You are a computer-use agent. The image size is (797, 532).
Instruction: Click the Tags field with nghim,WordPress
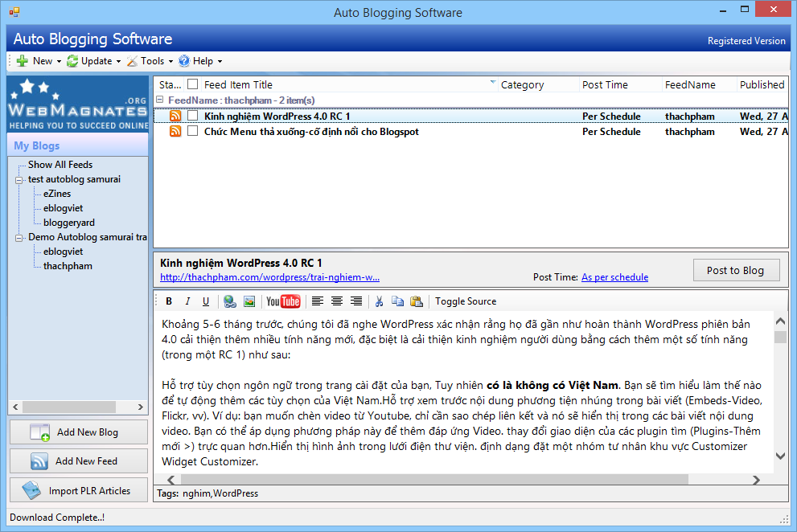click(x=470, y=493)
